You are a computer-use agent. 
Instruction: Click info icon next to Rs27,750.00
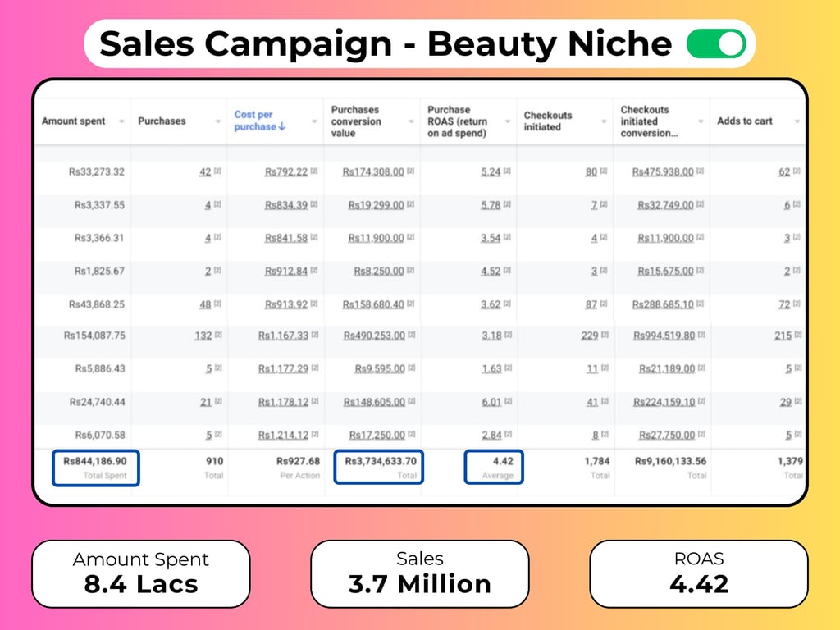tap(701, 434)
